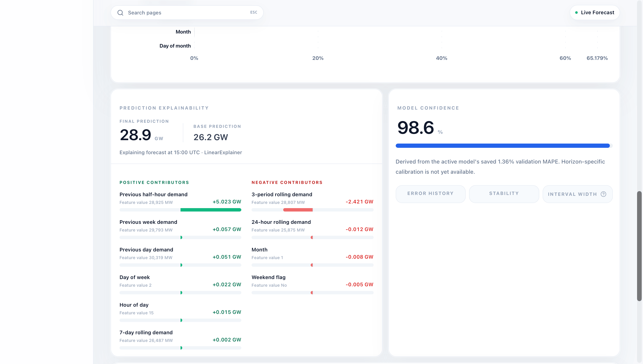Click the +0.022 GW contribution value
643x364 pixels.
pyautogui.click(x=227, y=285)
